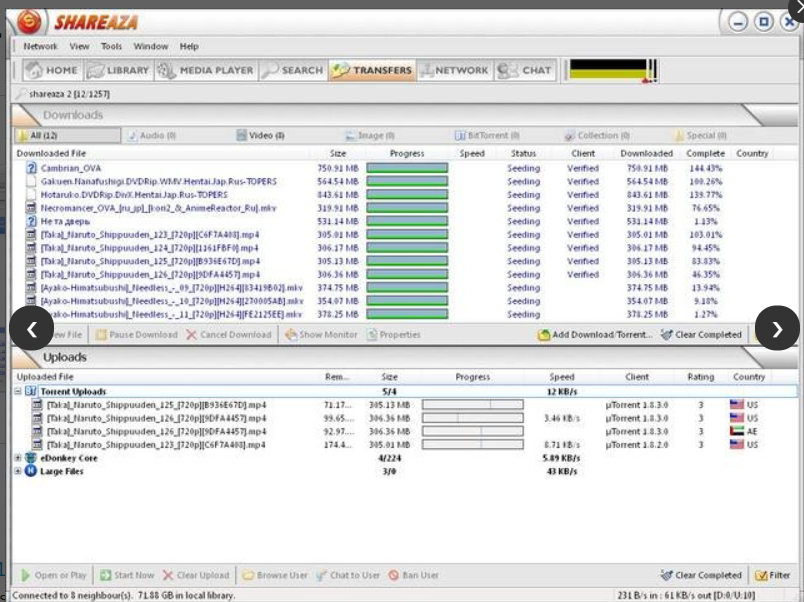804x602 pixels.
Task: Click the eDonkey Core group icon
Action: (31, 458)
